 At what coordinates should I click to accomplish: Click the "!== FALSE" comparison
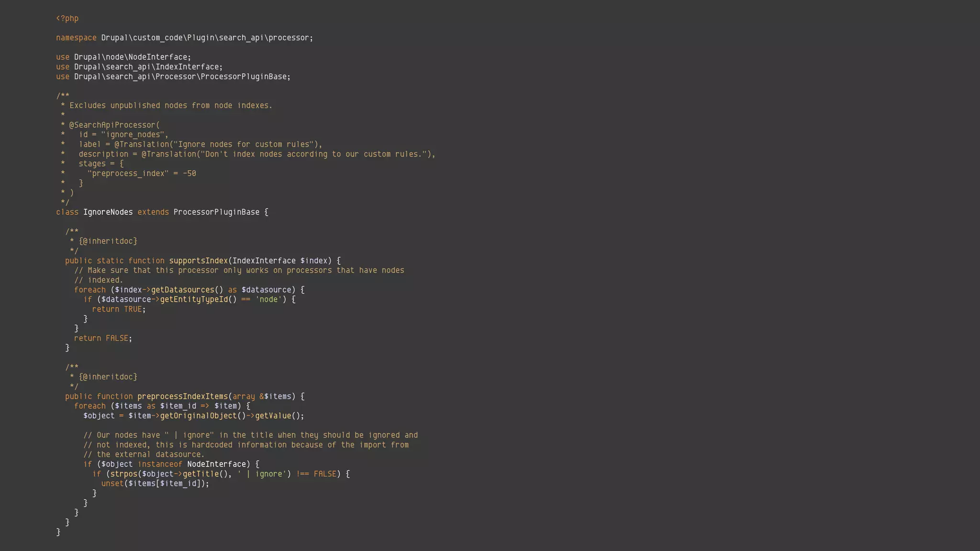pos(316,474)
